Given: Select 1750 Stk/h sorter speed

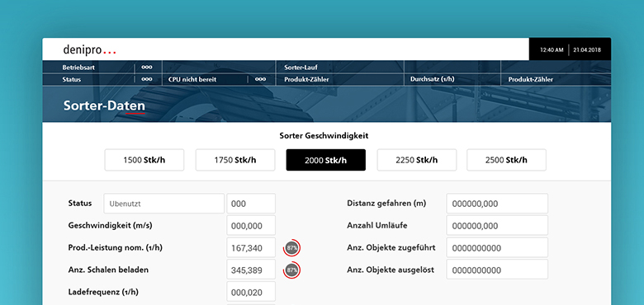Looking at the screenshot, I should point(235,160).
